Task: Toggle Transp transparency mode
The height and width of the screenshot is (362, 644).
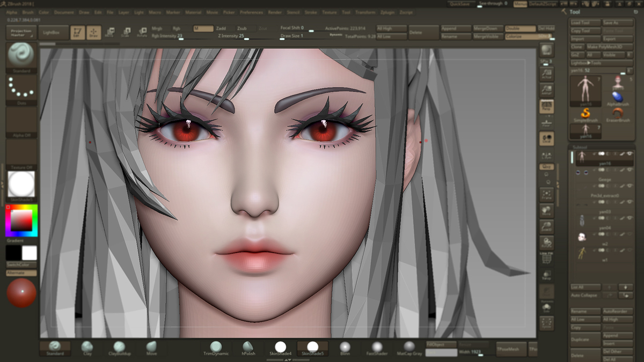Action: click(546, 275)
